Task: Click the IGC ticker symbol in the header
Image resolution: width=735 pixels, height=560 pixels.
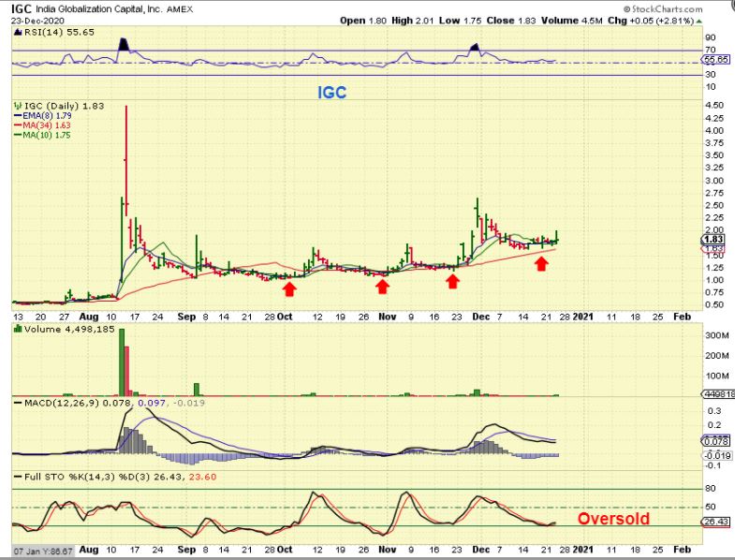Action: (22, 8)
